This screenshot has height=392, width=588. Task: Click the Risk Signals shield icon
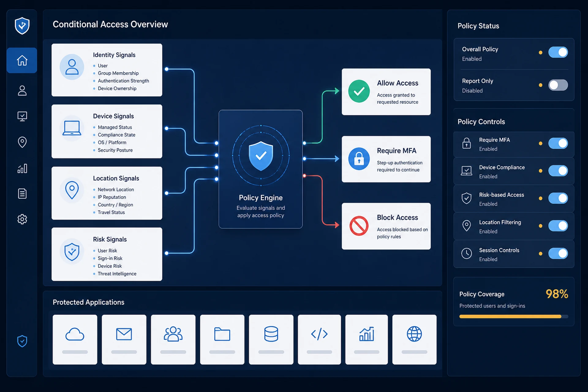pyautogui.click(x=72, y=252)
